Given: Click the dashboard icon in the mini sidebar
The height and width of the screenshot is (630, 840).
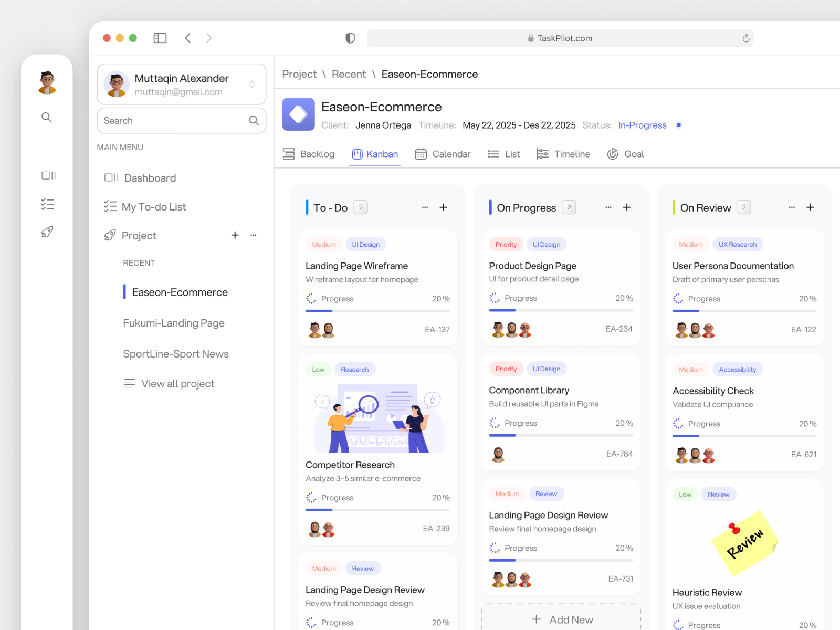Looking at the screenshot, I should tap(48, 175).
